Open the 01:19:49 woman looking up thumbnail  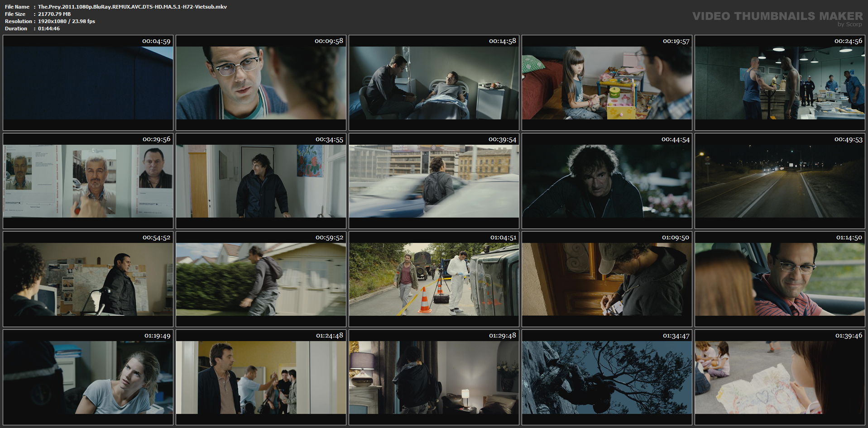(x=88, y=377)
